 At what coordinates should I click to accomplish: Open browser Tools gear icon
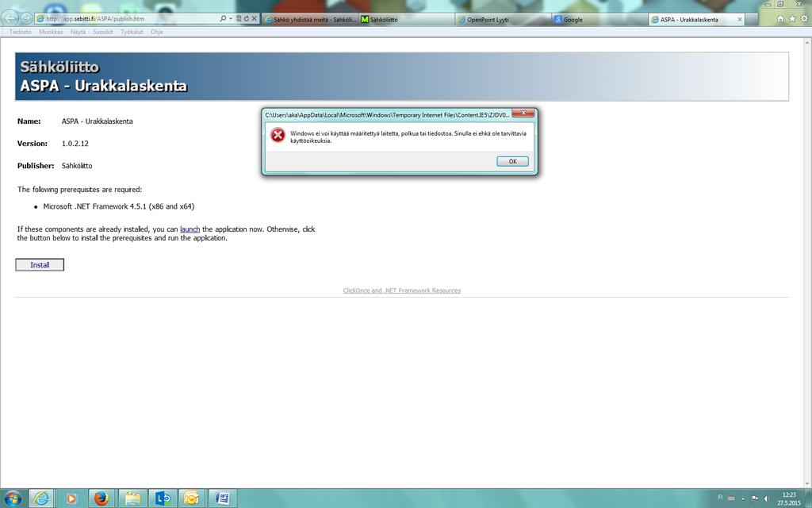click(805, 19)
